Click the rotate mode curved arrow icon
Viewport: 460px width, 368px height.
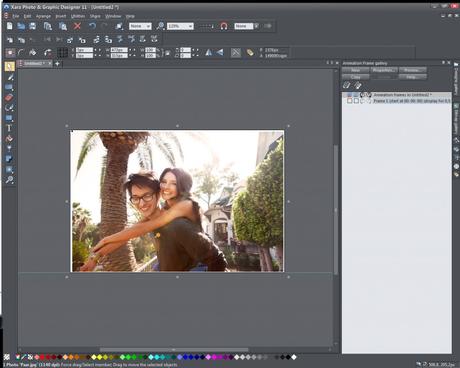tap(48, 52)
